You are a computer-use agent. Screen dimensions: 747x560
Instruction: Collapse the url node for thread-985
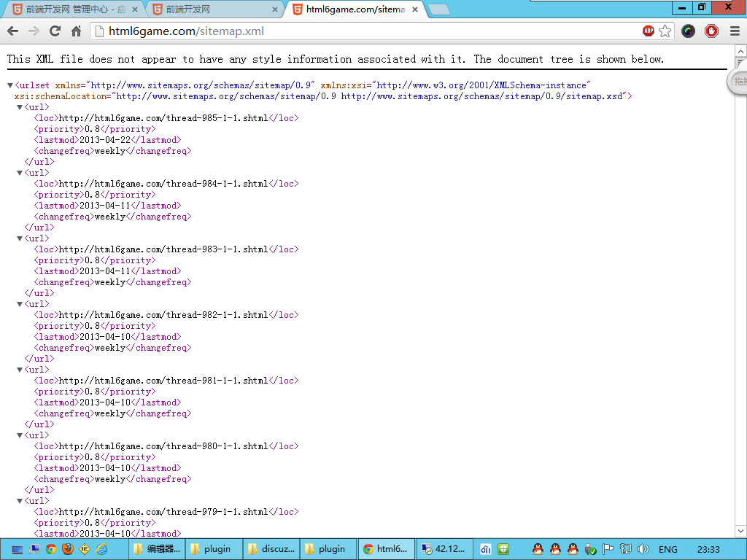pos(20,108)
